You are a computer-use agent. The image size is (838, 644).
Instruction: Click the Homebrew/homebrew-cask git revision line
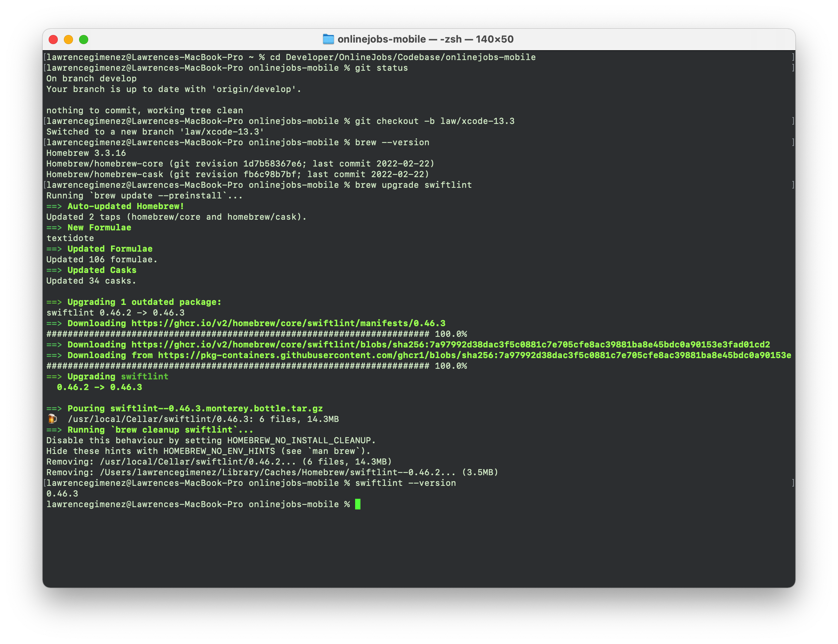tap(238, 174)
